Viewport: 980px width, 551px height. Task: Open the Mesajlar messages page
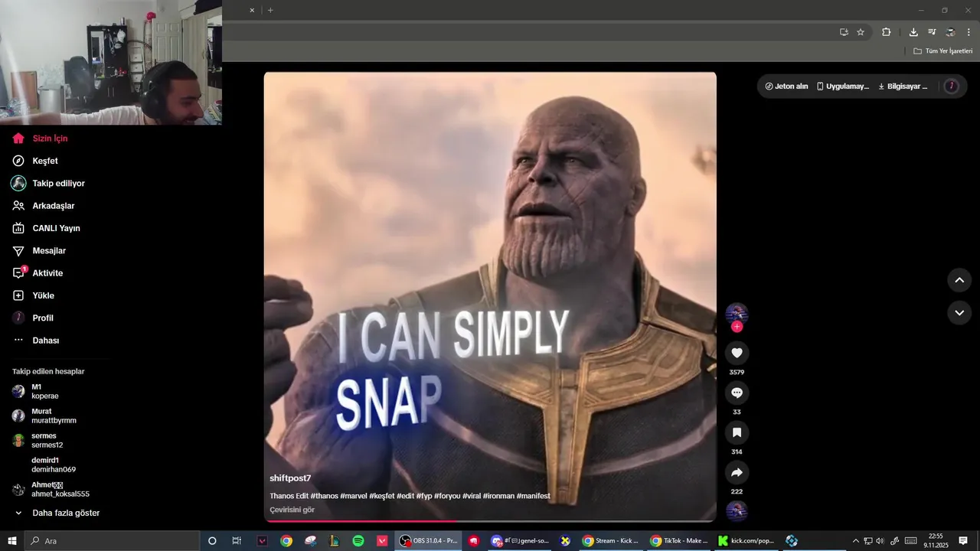tap(38, 250)
